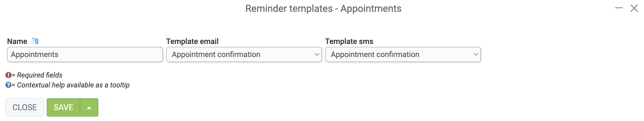The height and width of the screenshot is (121, 644).
Task: Click the blue contextual help question icon
Action: [8, 85]
